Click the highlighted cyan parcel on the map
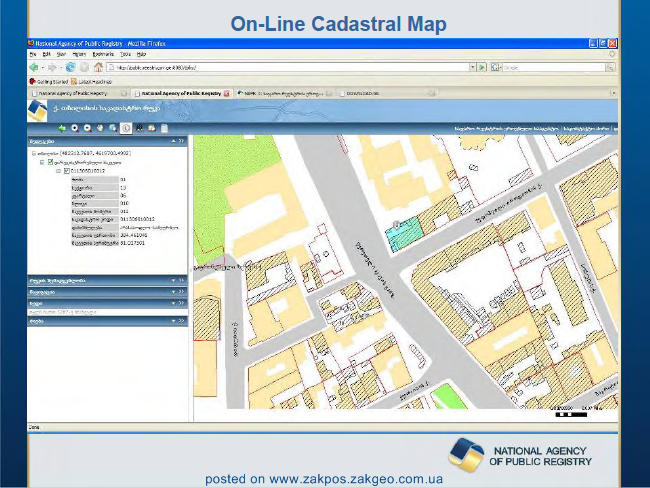The height and width of the screenshot is (488, 650). [404, 233]
